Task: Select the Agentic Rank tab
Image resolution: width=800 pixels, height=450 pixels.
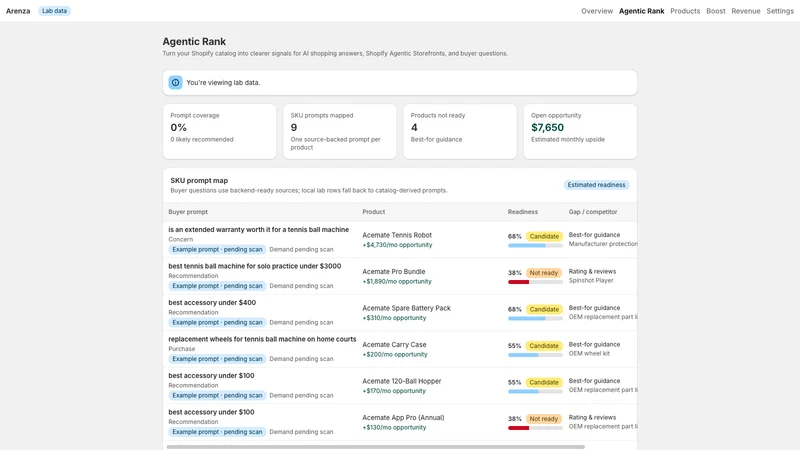Action: 641,11
